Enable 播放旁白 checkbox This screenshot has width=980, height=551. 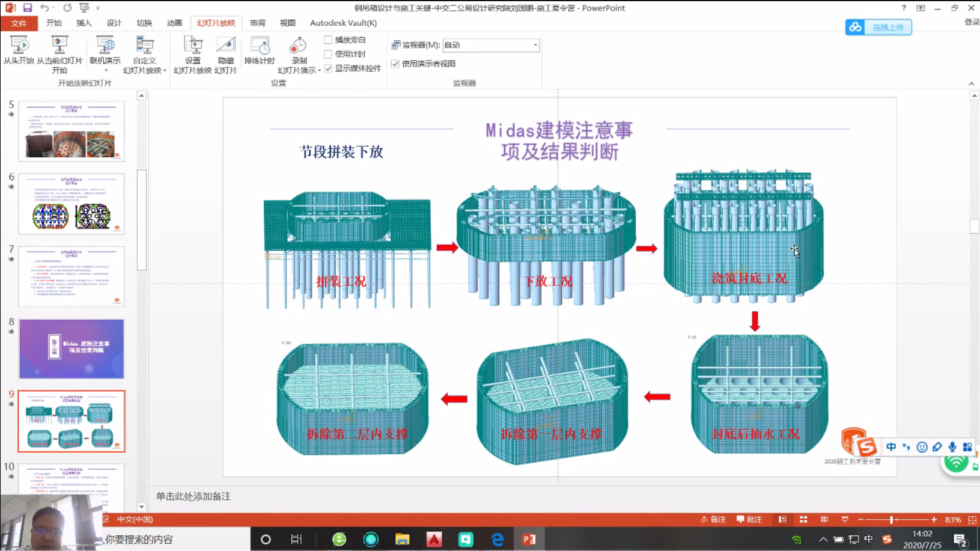click(x=328, y=40)
